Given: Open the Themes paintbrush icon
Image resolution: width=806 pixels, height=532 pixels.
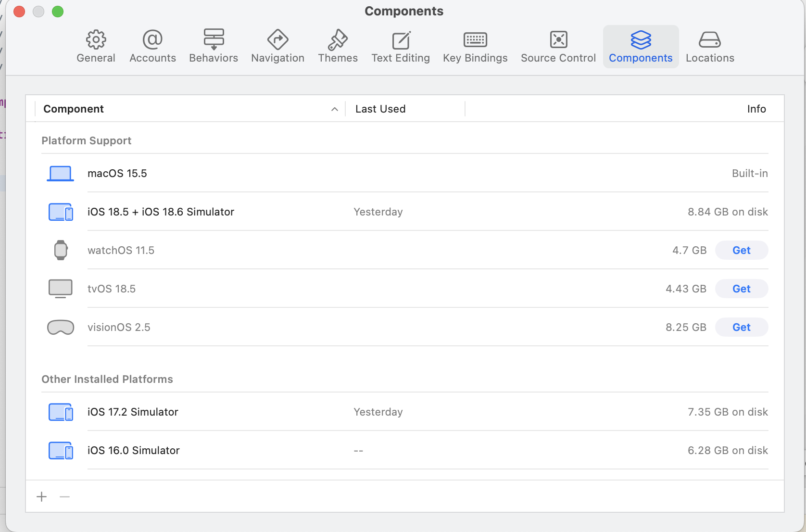Looking at the screenshot, I should click(338, 39).
